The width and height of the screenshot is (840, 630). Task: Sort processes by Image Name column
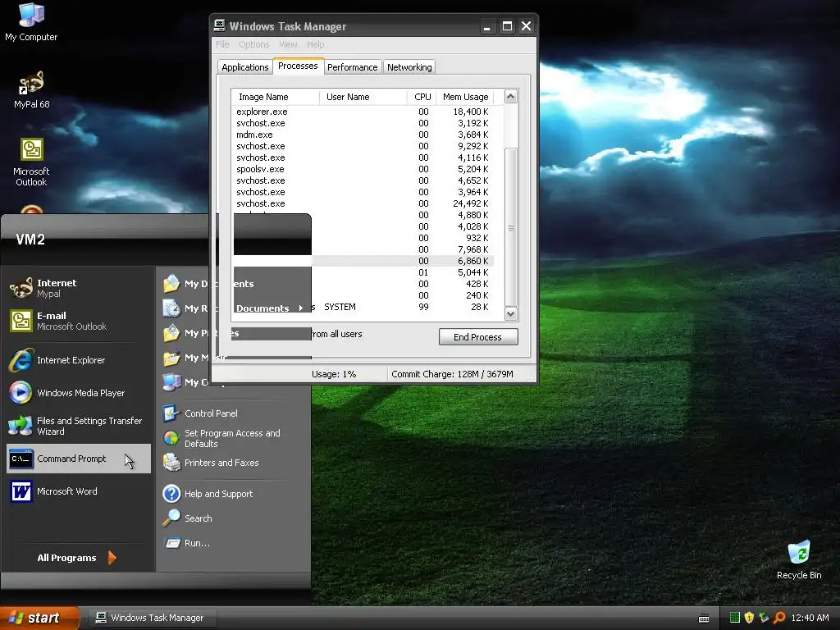[x=276, y=97]
